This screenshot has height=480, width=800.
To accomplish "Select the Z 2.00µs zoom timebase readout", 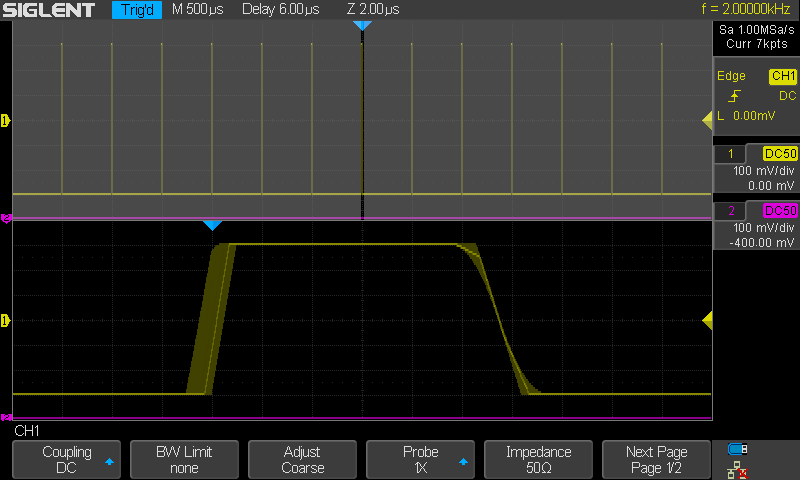I will pos(373,9).
